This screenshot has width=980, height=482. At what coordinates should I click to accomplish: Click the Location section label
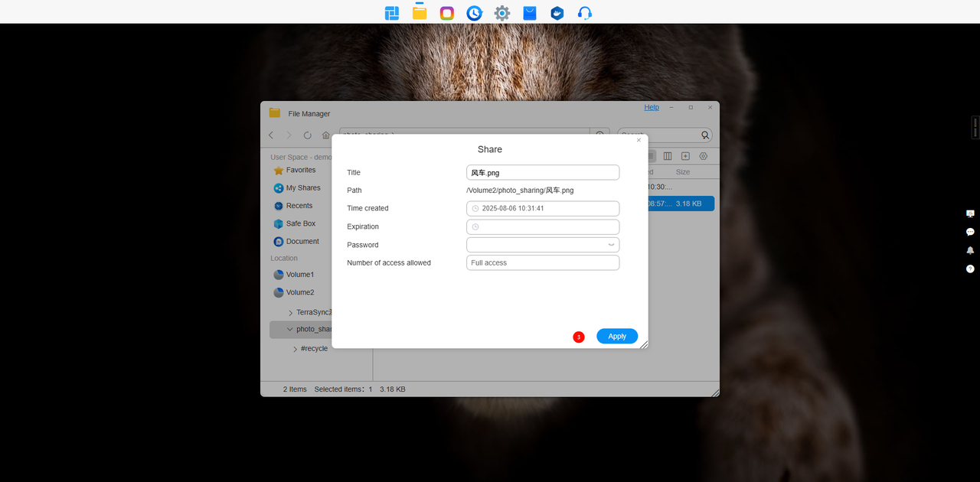(284, 258)
